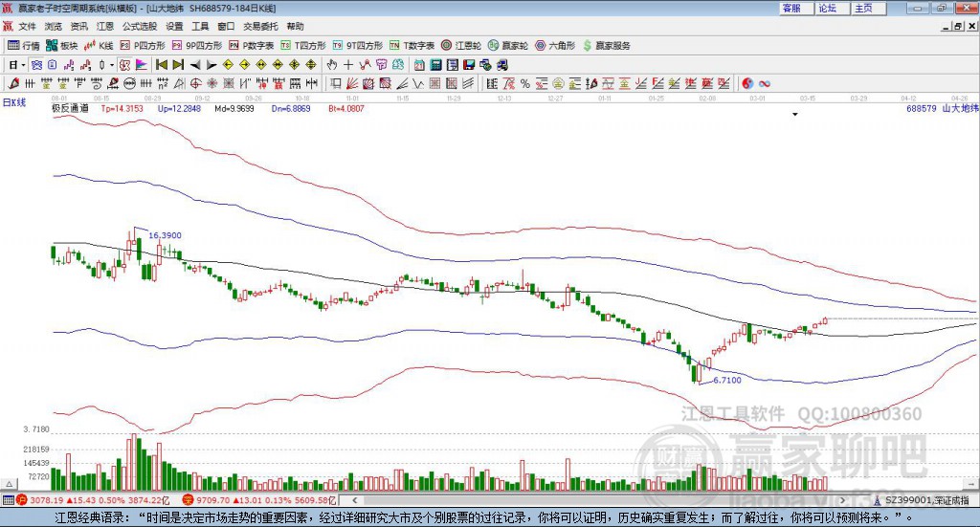This screenshot has width=980, height=527.
Task: Open the 窗口 menu
Action: click(x=226, y=26)
